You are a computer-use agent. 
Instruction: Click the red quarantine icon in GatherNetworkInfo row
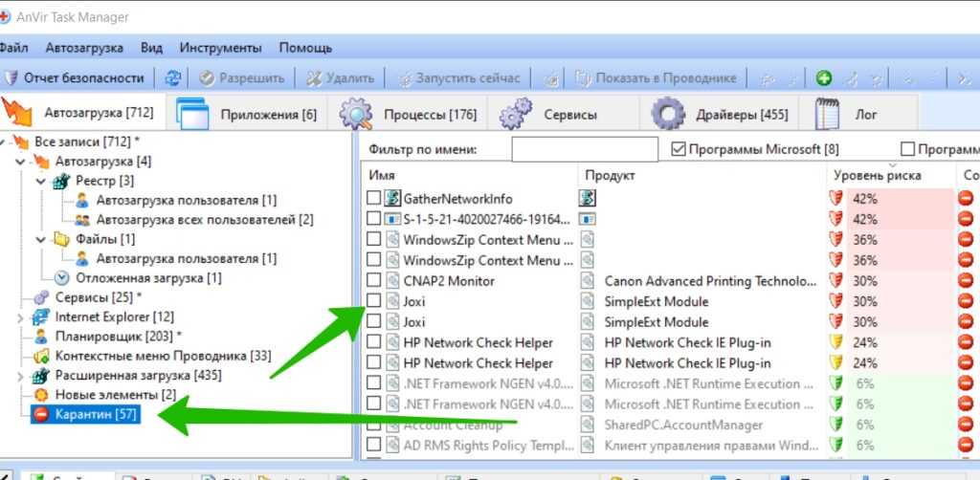coord(966,199)
